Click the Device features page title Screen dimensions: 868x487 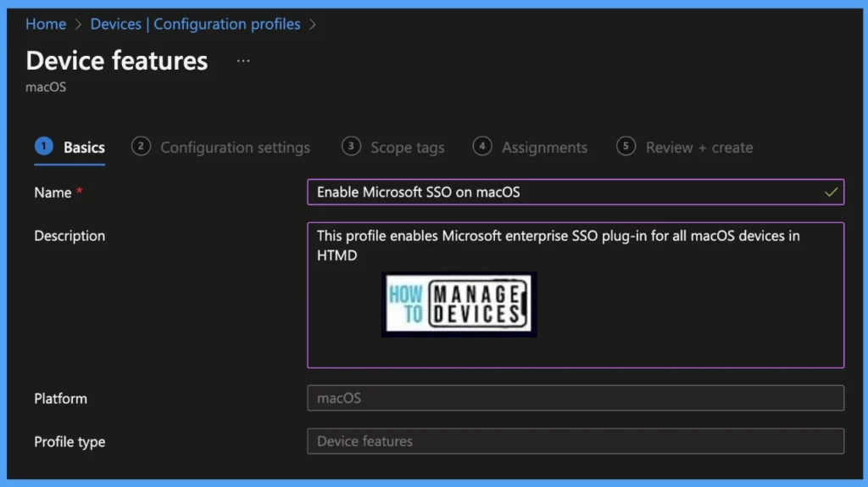[117, 60]
